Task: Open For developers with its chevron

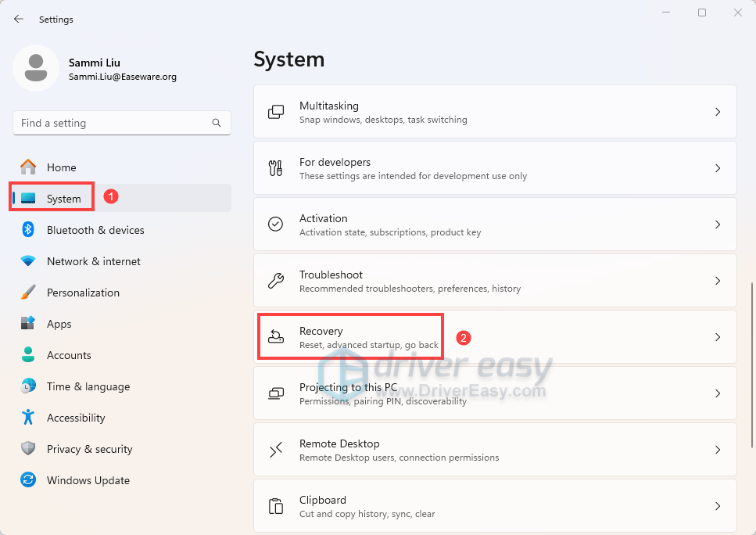Action: click(x=718, y=167)
